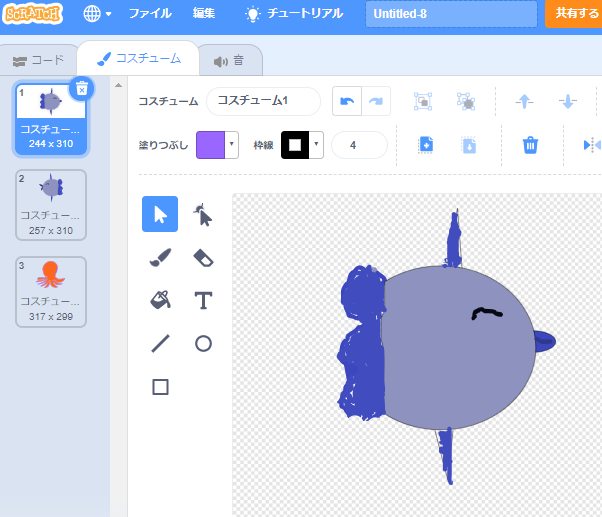Click the blue mouth shape on fish
This screenshot has height=517, width=602.
click(x=545, y=341)
